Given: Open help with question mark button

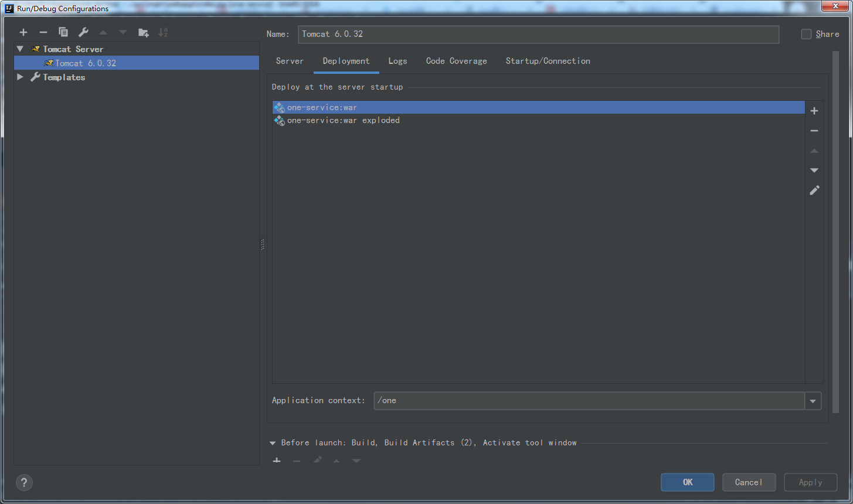Looking at the screenshot, I should tap(24, 483).
